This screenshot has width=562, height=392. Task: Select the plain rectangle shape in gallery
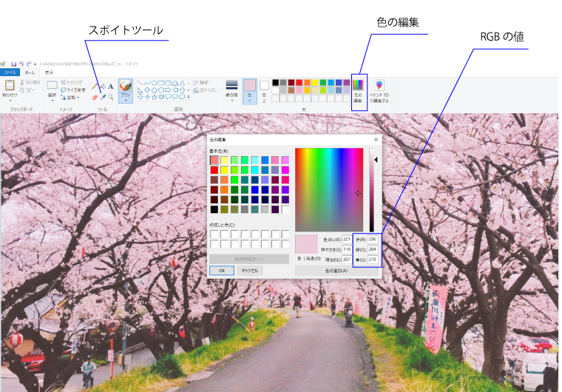(161, 83)
